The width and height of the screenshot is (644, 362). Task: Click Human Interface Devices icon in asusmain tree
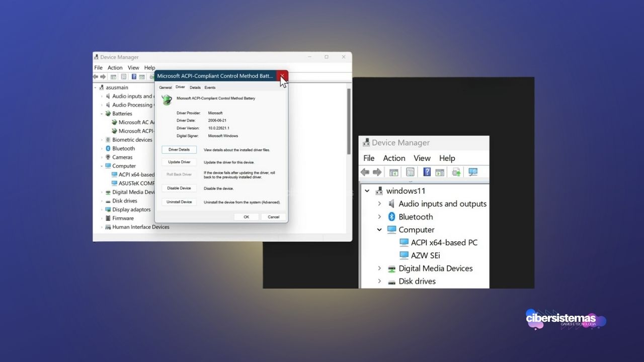tap(108, 227)
